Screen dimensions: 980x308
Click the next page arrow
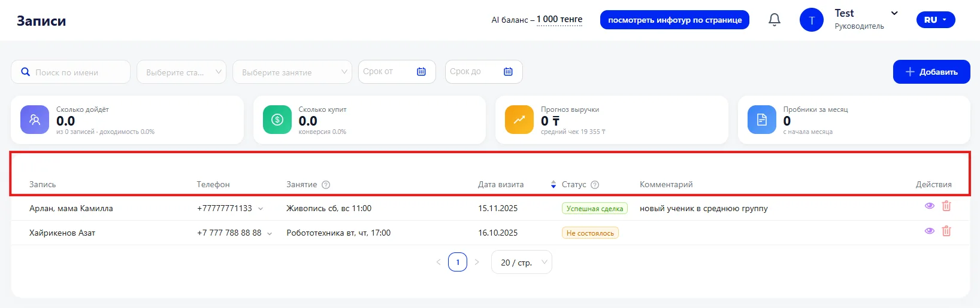pyautogui.click(x=477, y=262)
